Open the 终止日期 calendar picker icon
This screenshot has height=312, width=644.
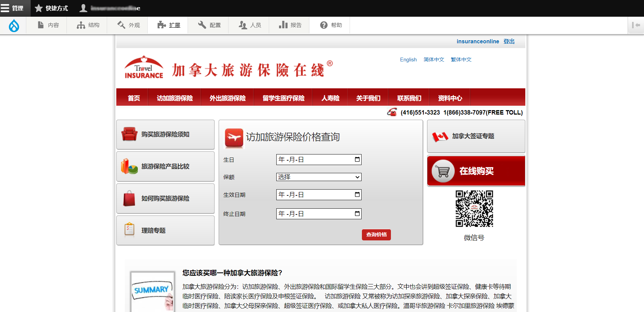tap(357, 213)
